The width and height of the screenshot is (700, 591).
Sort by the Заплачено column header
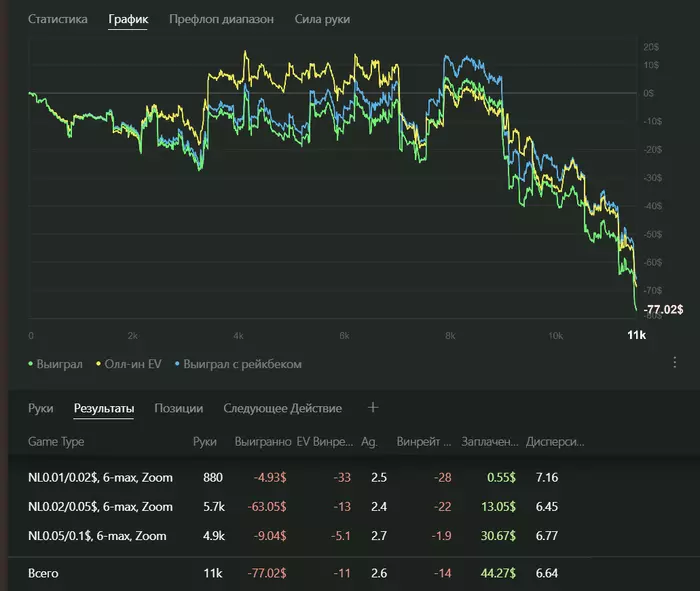[x=493, y=441]
